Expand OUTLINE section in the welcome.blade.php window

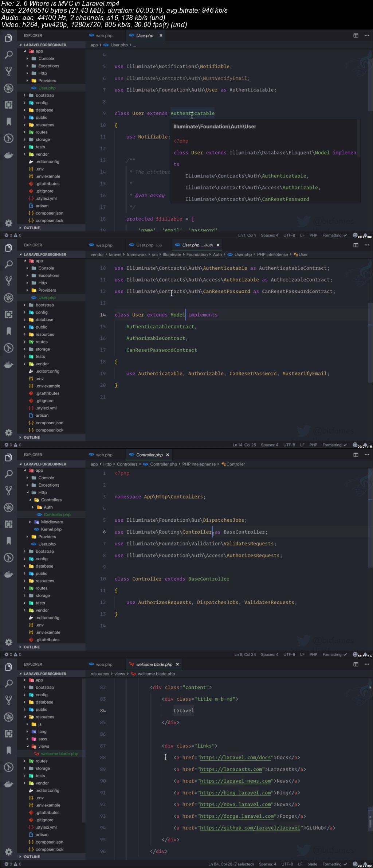pos(32,856)
